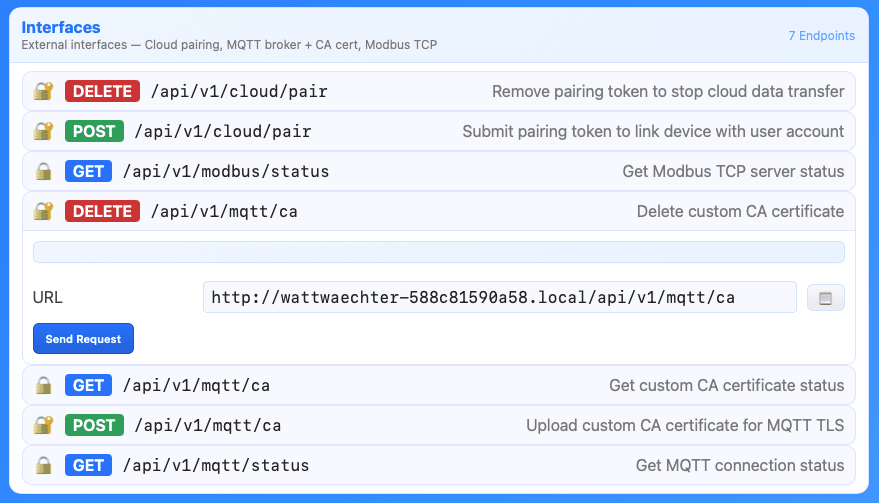Click lock-with-key icon on DELETE cloud/pair row

[43, 91]
